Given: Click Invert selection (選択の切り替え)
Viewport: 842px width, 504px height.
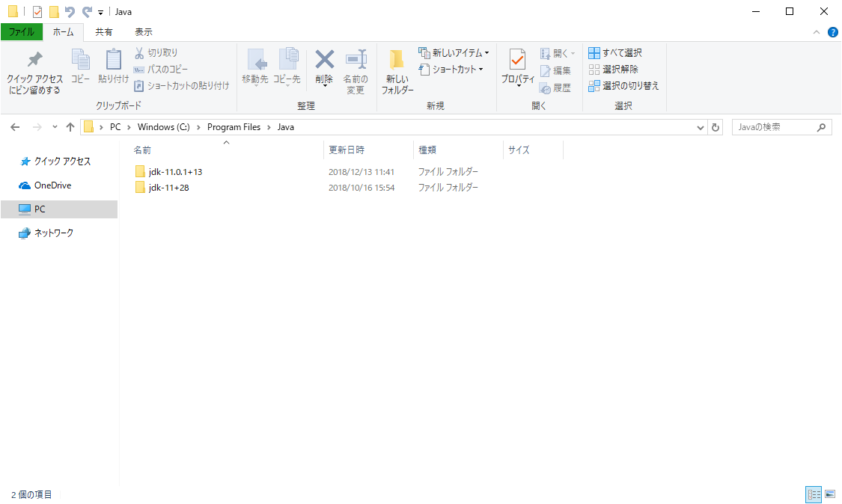Looking at the screenshot, I should [x=623, y=86].
